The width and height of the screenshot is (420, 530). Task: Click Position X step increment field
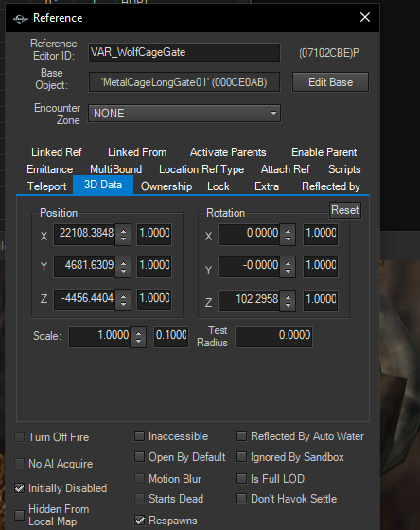click(x=154, y=235)
